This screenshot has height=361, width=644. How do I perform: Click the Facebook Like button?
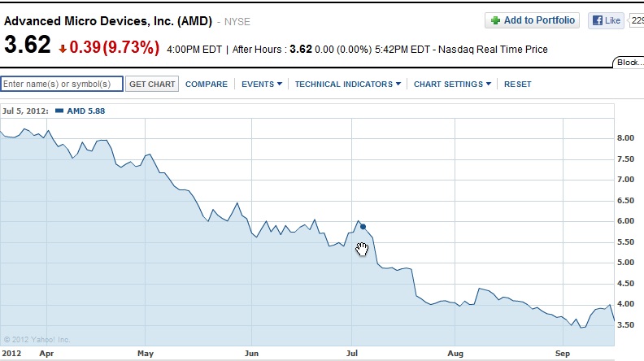606,20
